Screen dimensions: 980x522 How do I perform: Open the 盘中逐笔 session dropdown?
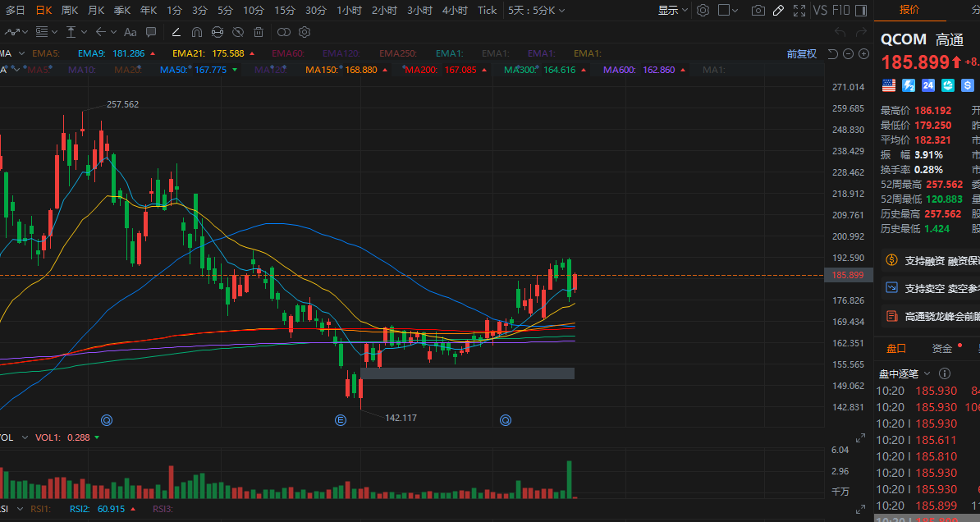(x=927, y=373)
